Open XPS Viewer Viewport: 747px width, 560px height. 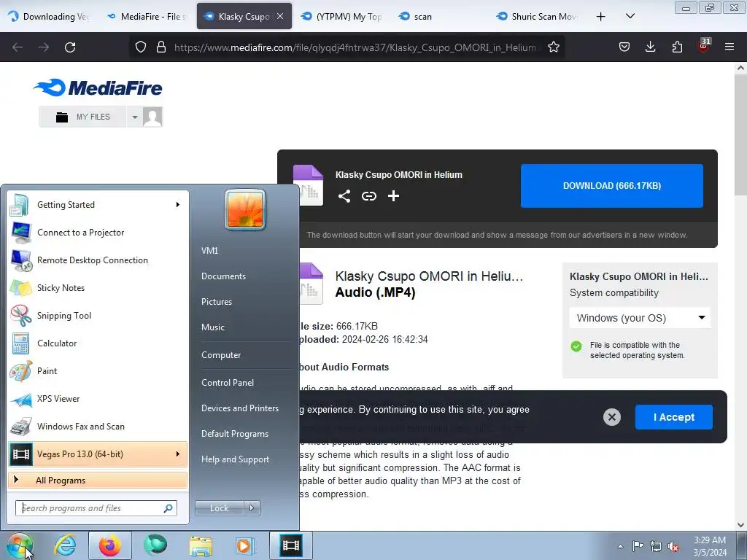click(x=98, y=399)
